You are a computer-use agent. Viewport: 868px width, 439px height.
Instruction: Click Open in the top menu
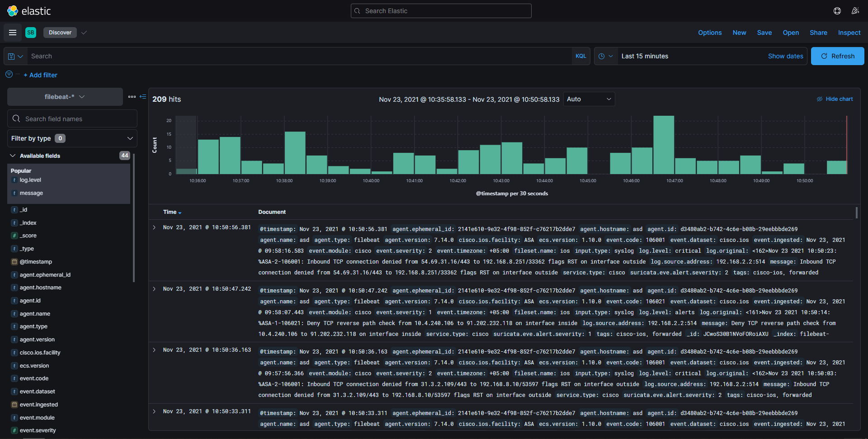[x=791, y=33]
